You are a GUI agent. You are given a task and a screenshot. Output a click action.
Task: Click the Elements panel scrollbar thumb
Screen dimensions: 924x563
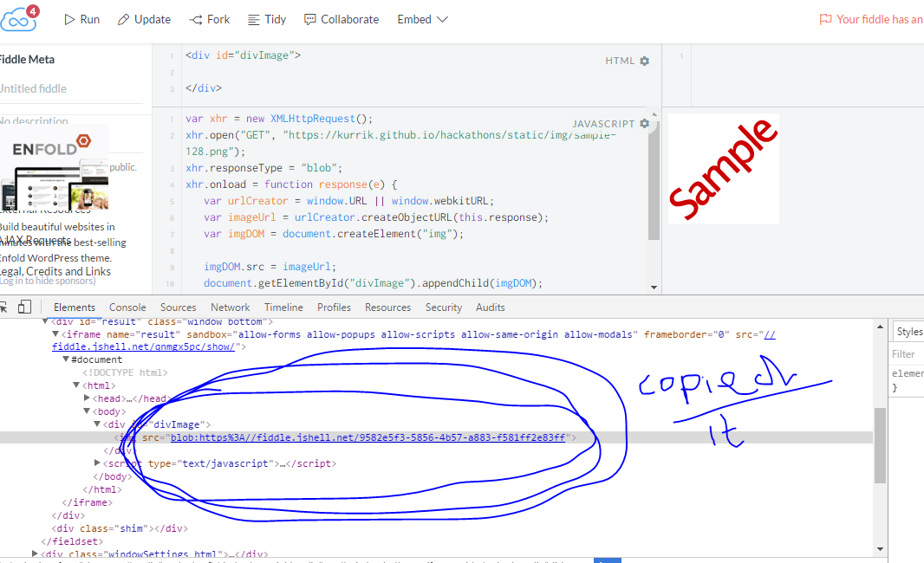[880, 445]
